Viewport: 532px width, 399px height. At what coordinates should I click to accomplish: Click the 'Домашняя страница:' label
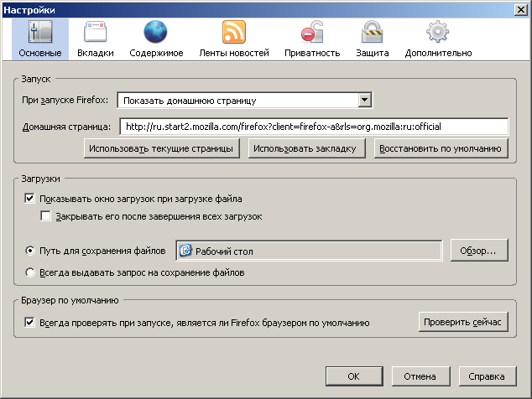[x=66, y=127]
